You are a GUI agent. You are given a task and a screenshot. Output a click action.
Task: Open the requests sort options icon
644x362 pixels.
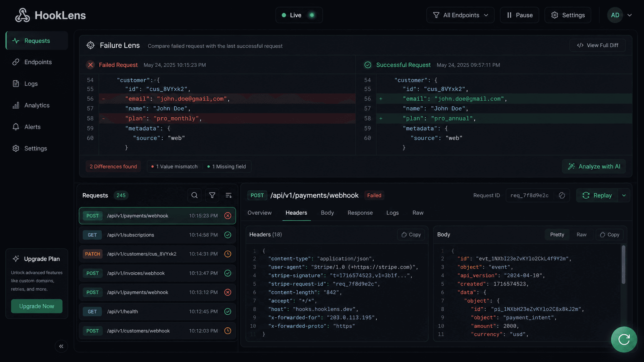point(229,195)
